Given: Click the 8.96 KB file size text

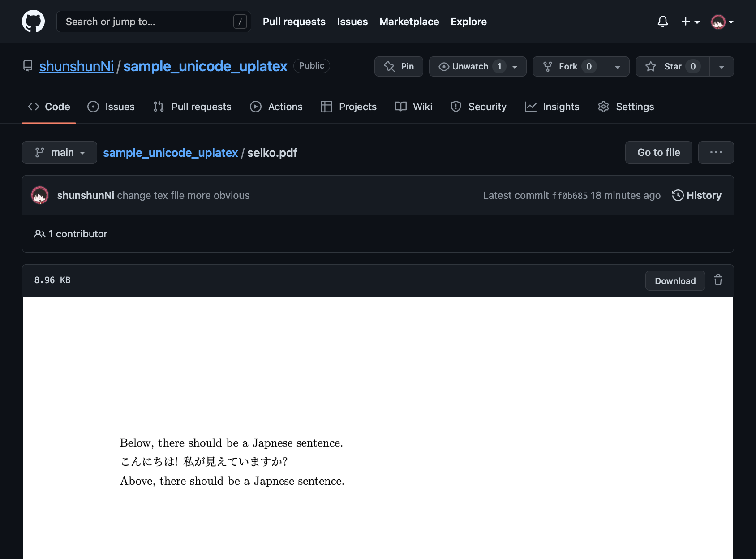Looking at the screenshot, I should click(x=52, y=280).
